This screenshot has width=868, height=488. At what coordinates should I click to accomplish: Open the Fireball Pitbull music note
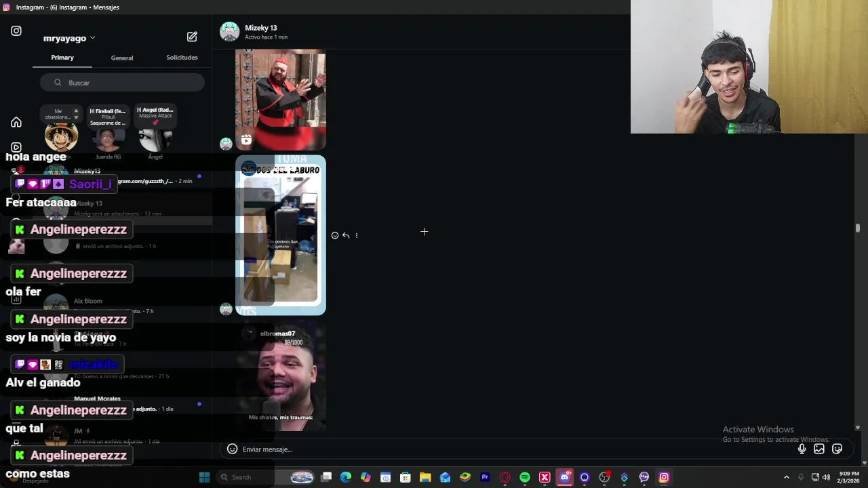tap(108, 117)
